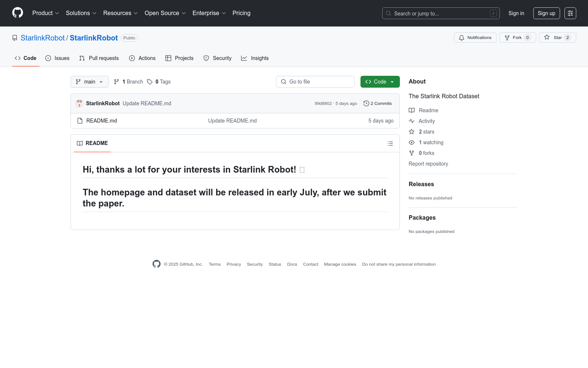
Task: Open the Releases heading link
Action: tap(421, 184)
